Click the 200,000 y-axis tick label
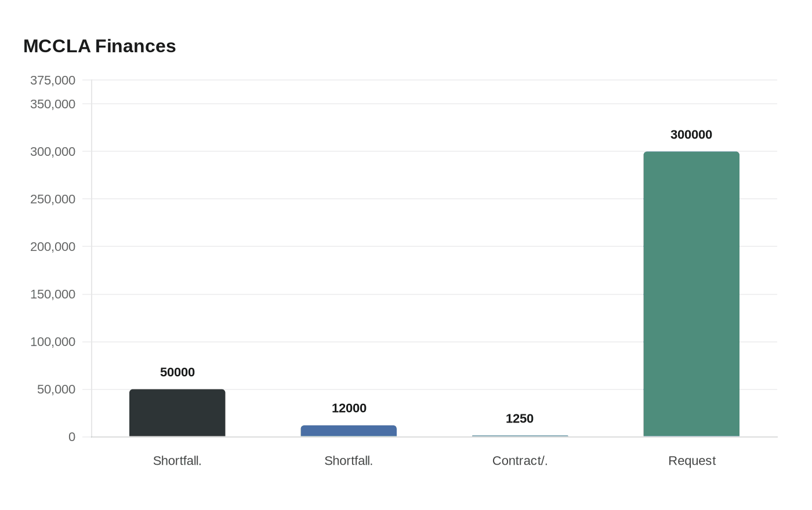 tap(53, 246)
